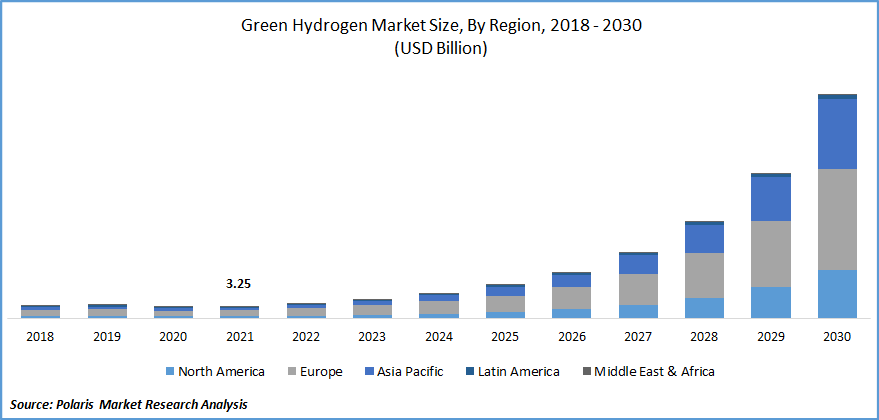The width and height of the screenshot is (879, 420).
Task: Click the 2028 axis label
Action: coord(705,337)
